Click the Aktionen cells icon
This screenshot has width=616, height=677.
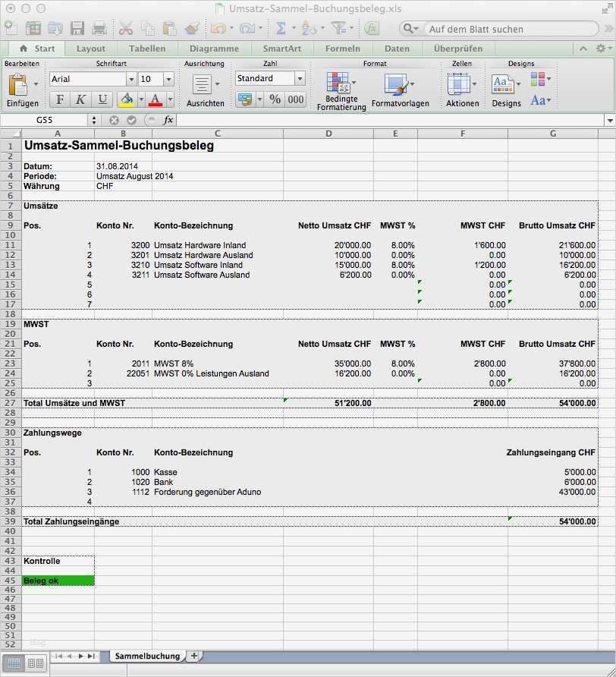458,84
